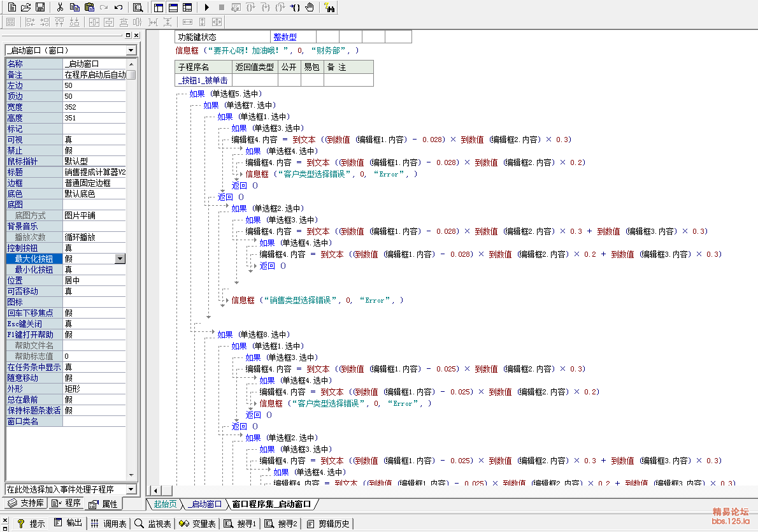Run the program with play icon
The image size is (758, 532).
click(207, 7)
